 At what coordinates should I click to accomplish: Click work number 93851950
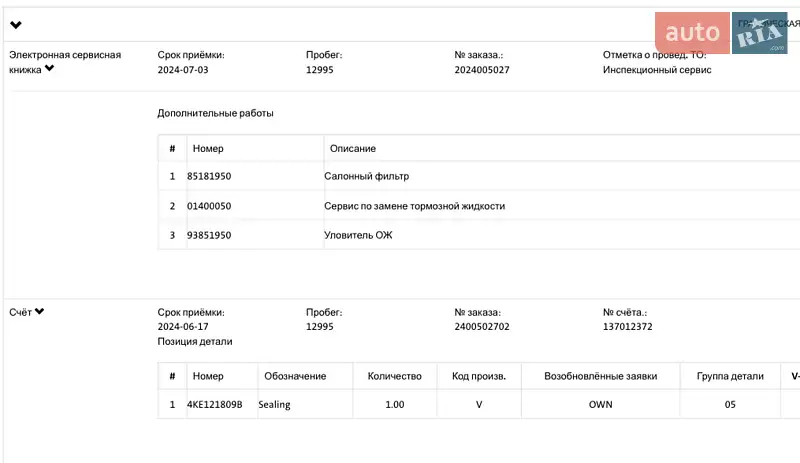209,235
